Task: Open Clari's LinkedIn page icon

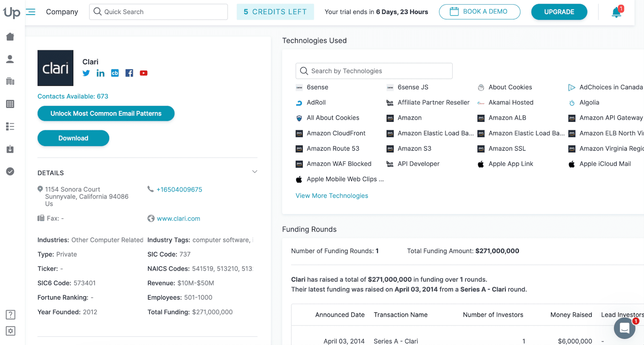Action: [x=100, y=73]
